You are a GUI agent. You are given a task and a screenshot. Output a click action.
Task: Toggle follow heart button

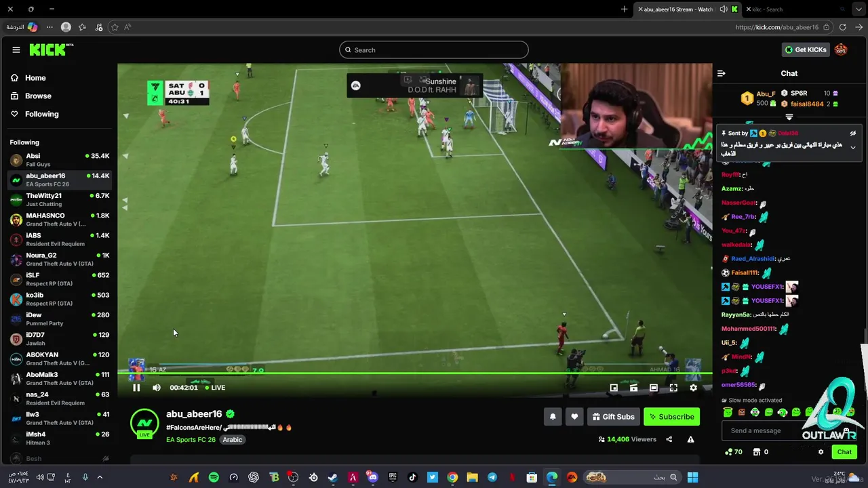(x=574, y=417)
